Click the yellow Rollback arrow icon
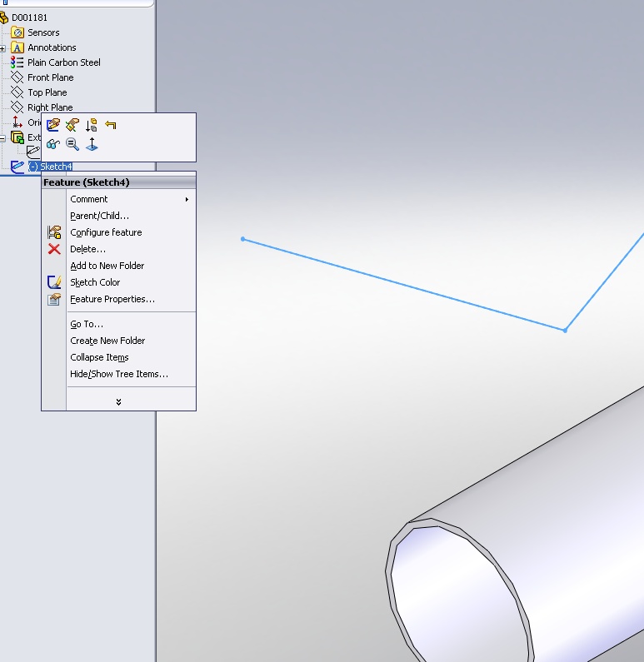This screenshot has height=662, width=644. pyautogui.click(x=111, y=125)
